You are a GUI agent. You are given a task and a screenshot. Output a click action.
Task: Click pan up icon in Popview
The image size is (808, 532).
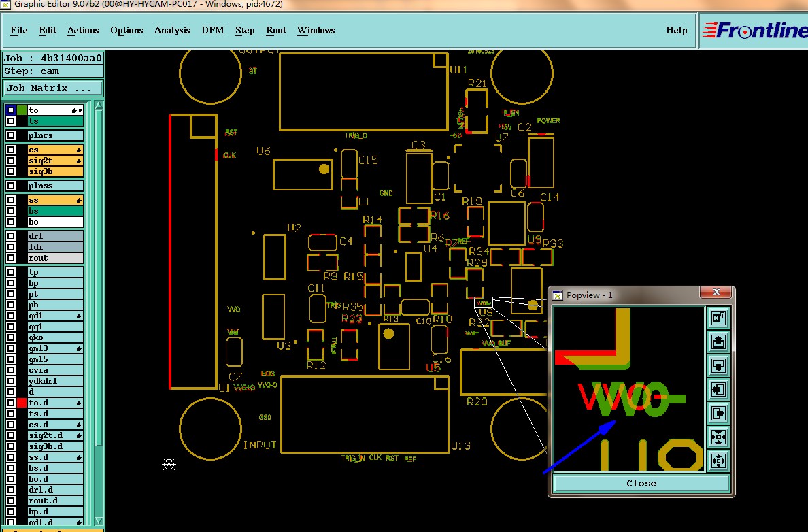(718, 342)
